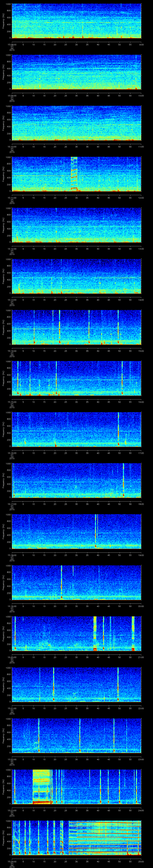Click Frequency (Hz) axis label of 15:24:00 panel
The image size is (153, 868).
(3, 838)
